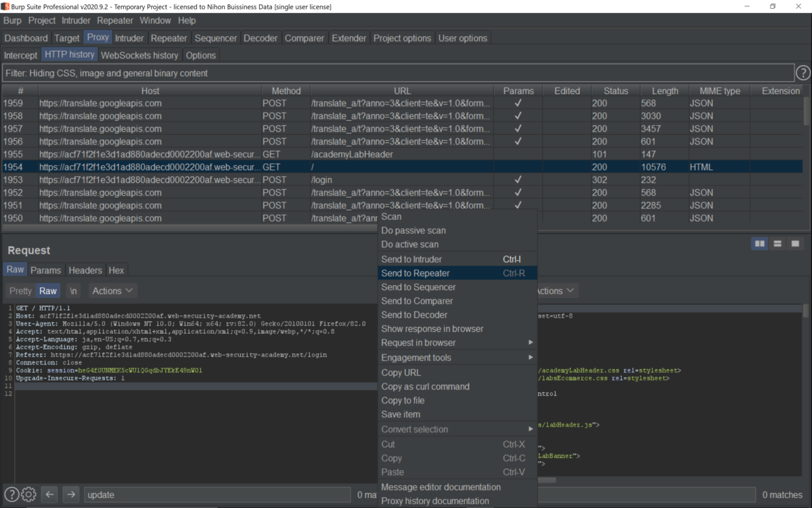Switch request view to Params tab
Viewport: 812px width, 508px height.
[46, 270]
